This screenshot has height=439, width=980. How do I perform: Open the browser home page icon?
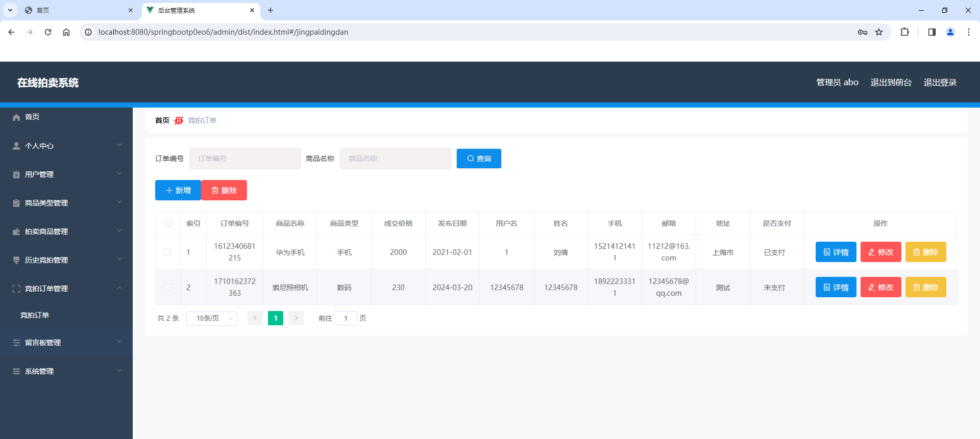(x=66, y=32)
